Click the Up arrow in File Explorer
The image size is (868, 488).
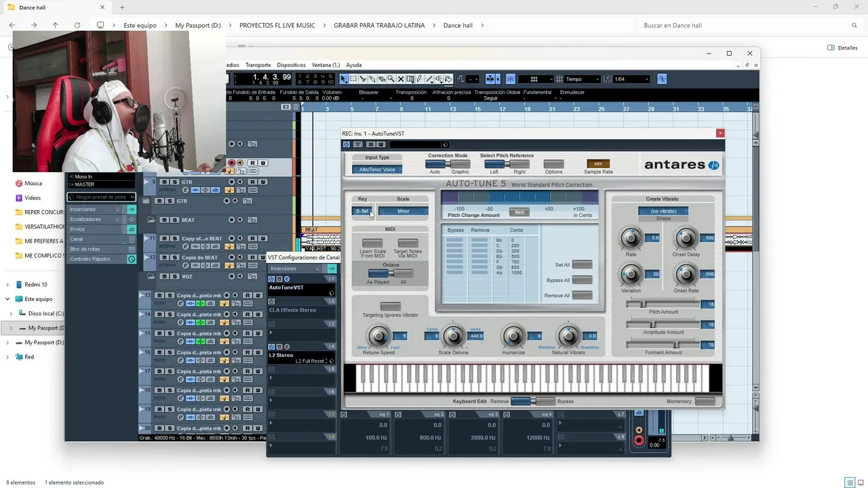pyautogui.click(x=55, y=25)
